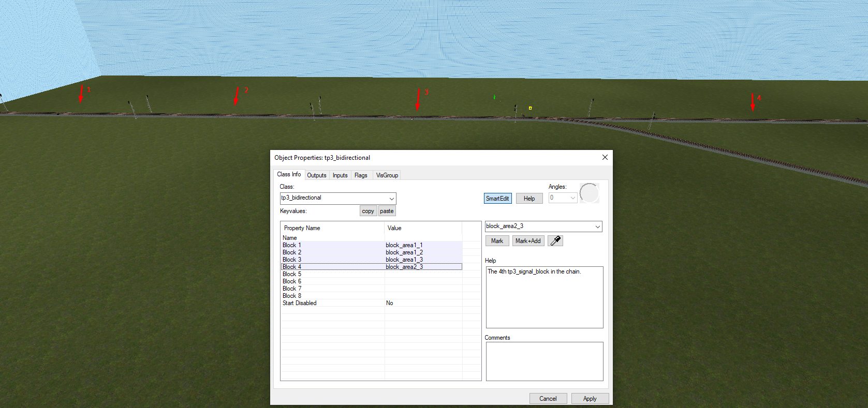Select the Block 7 property row
The height and width of the screenshot is (408, 868).
click(x=371, y=289)
